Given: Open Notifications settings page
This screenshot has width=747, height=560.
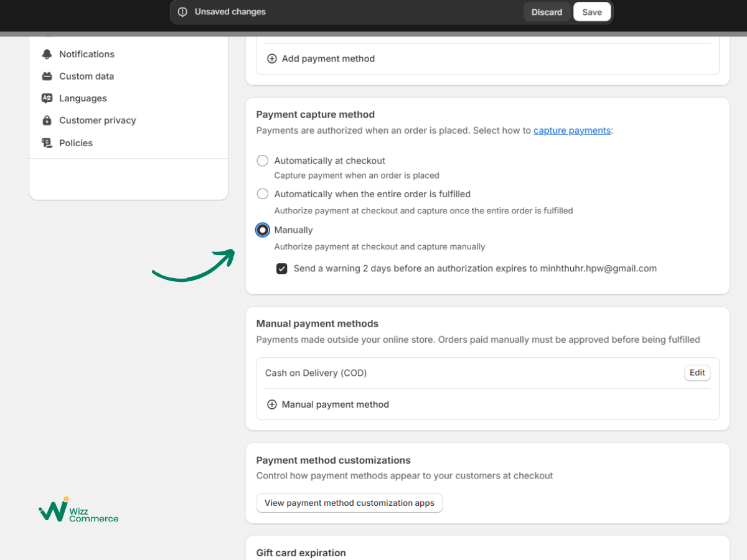Looking at the screenshot, I should 87,55.
